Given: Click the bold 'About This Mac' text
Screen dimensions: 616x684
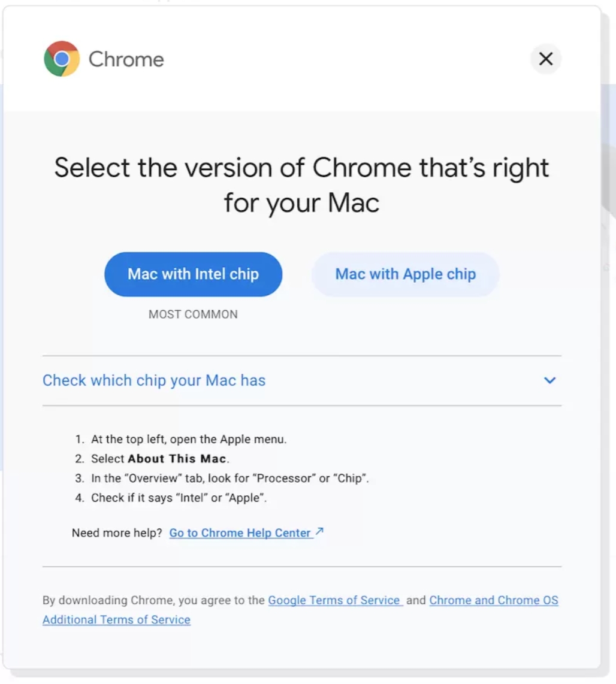Looking at the screenshot, I should click(x=177, y=459).
